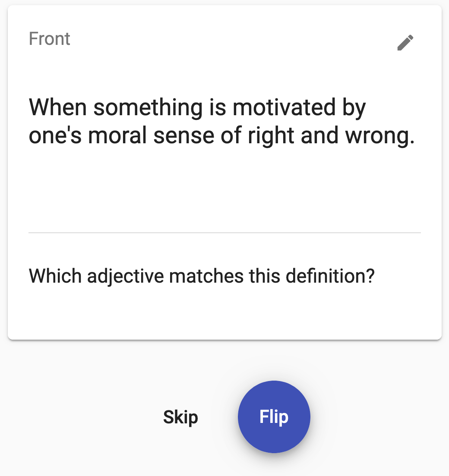The image size is (449, 476).
Task: Click the word "When" starting the definition
Action: tap(58, 107)
